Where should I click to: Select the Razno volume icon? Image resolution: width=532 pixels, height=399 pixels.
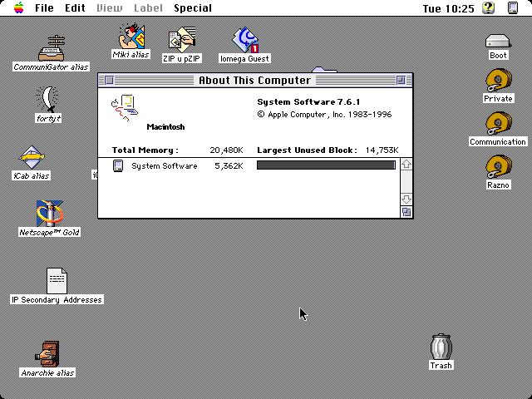[498, 166]
